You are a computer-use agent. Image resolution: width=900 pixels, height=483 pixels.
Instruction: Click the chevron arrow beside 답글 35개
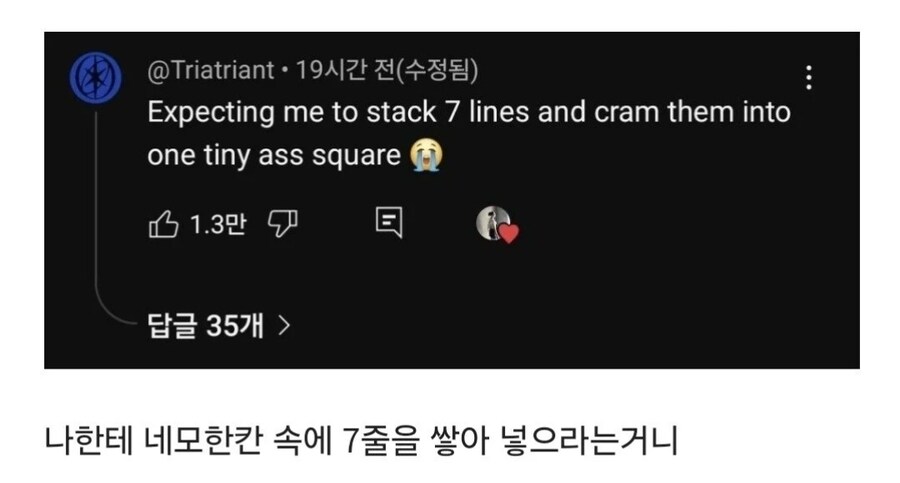click(285, 325)
